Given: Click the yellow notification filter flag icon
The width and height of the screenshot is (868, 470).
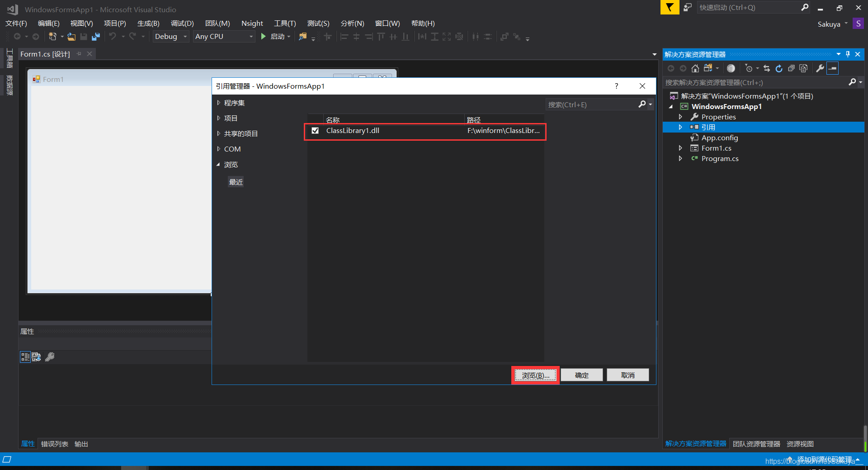Looking at the screenshot, I should 670,7.
